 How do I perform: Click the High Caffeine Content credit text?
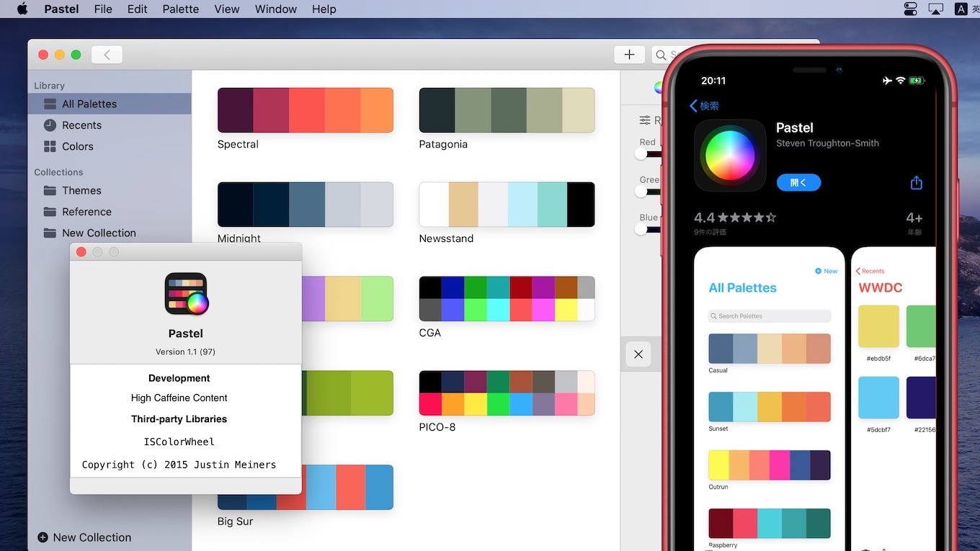179,398
